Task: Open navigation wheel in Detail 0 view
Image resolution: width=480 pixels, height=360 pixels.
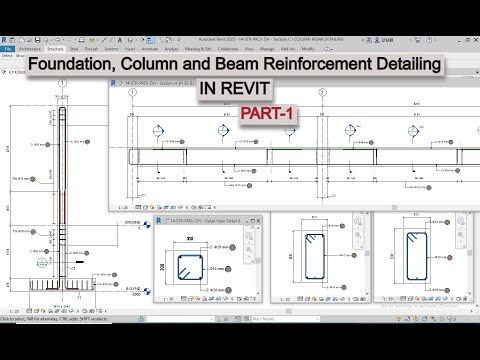Action: 249,236
